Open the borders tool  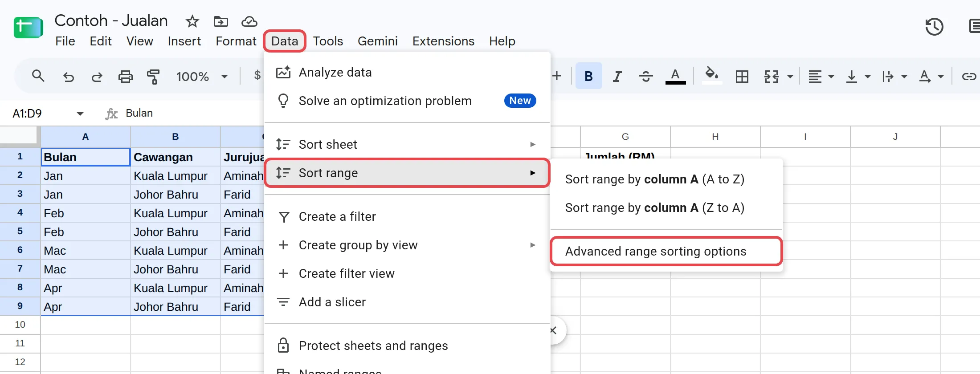[x=742, y=77]
